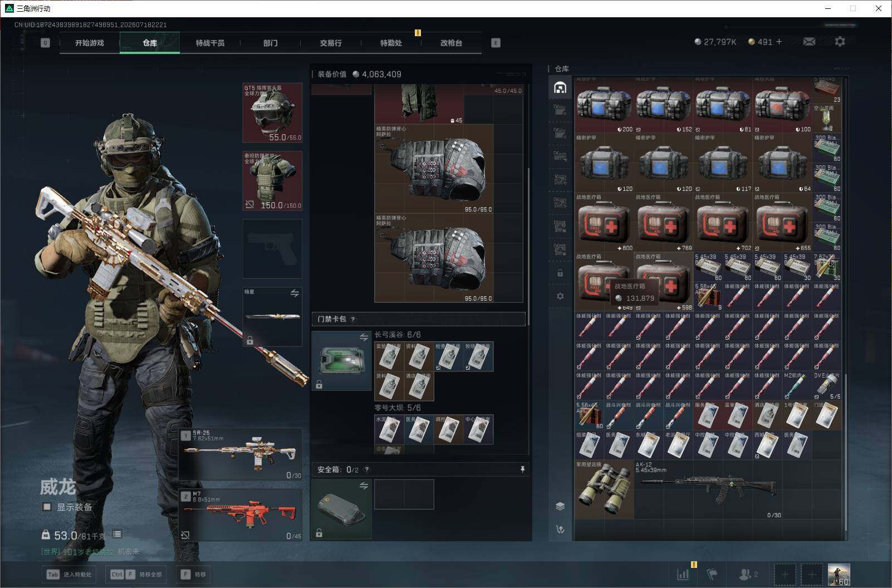Select the 暗星 melee weapon slot
This screenshot has height=588, width=892.
point(272,317)
